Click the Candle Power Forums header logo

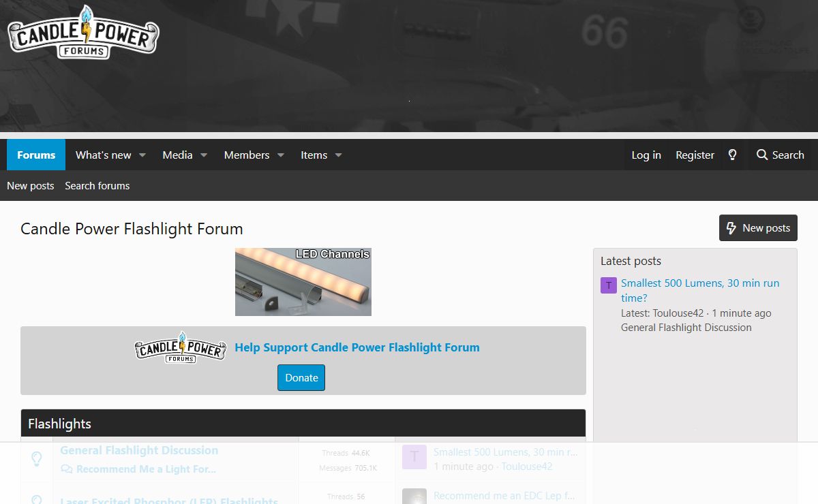click(83, 32)
